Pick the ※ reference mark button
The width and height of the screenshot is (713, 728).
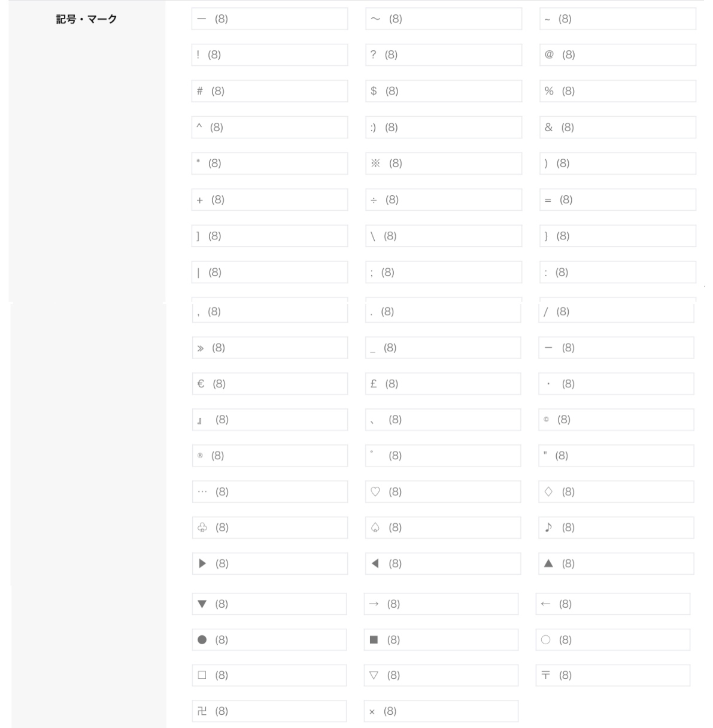pyautogui.click(x=444, y=163)
